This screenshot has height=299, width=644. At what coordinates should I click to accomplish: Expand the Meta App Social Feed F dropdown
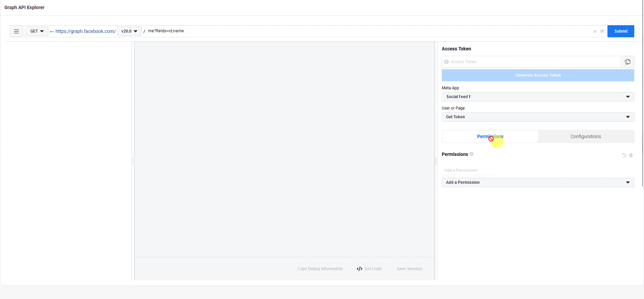[x=538, y=97]
